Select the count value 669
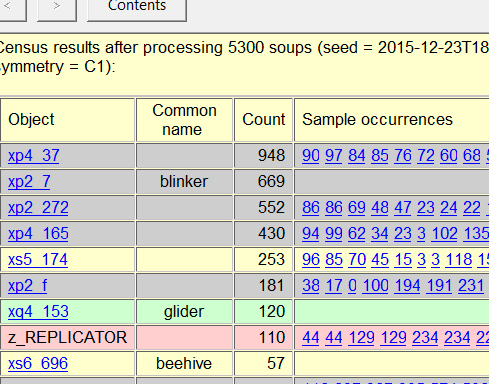 coord(271,182)
